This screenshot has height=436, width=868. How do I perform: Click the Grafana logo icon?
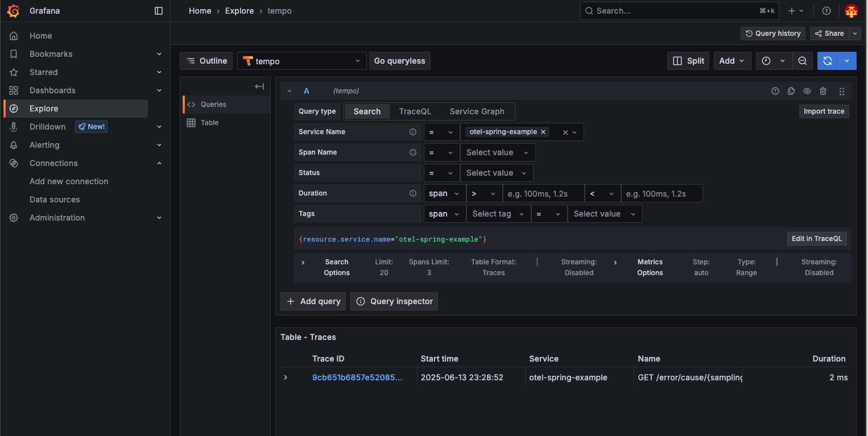[x=14, y=11]
